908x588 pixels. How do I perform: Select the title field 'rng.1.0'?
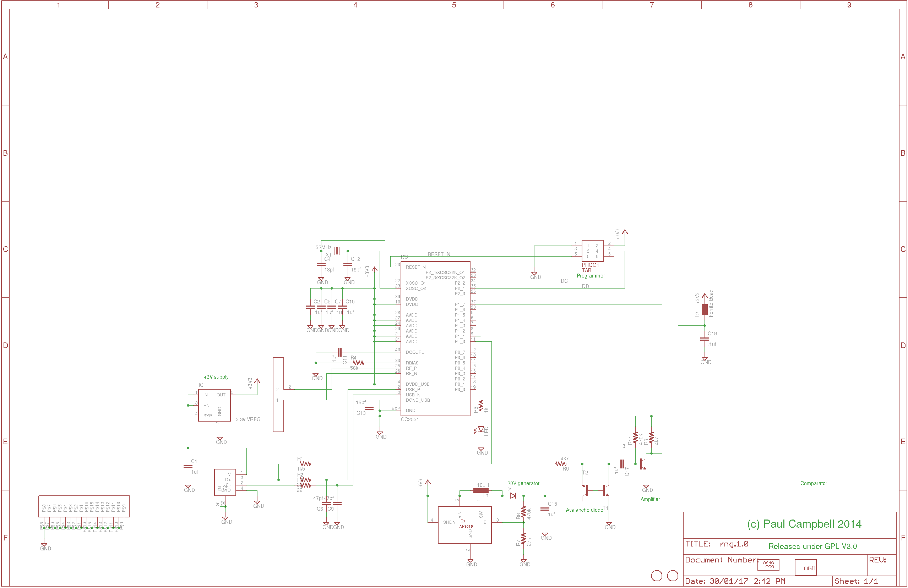pos(734,544)
